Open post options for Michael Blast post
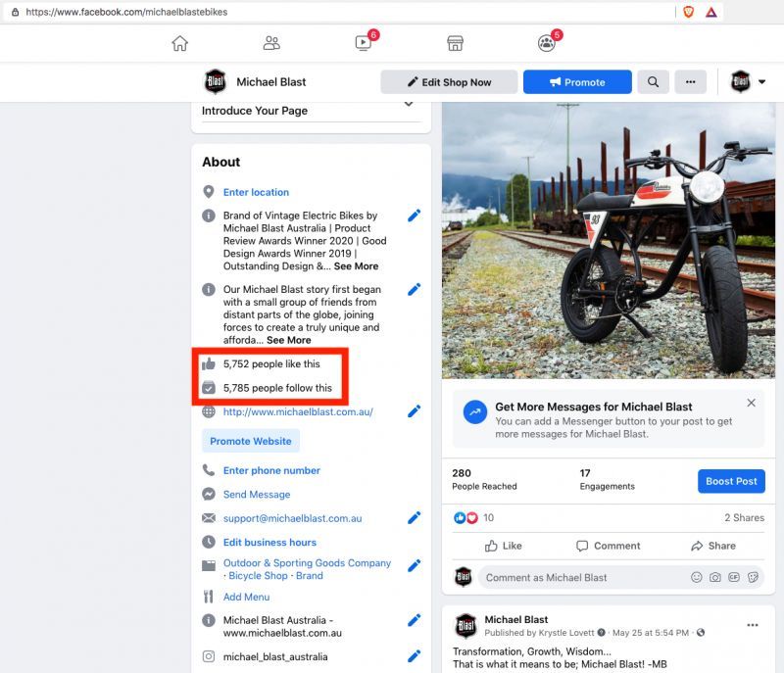784x673 pixels. [x=753, y=625]
